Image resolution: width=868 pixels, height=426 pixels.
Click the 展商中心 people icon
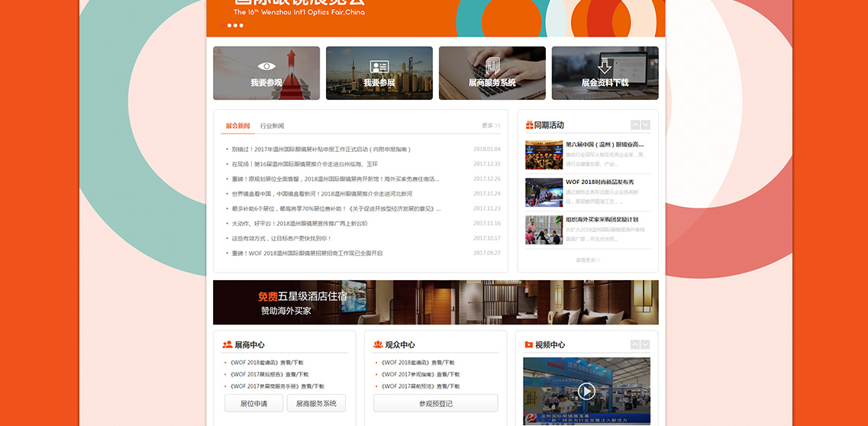227,345
